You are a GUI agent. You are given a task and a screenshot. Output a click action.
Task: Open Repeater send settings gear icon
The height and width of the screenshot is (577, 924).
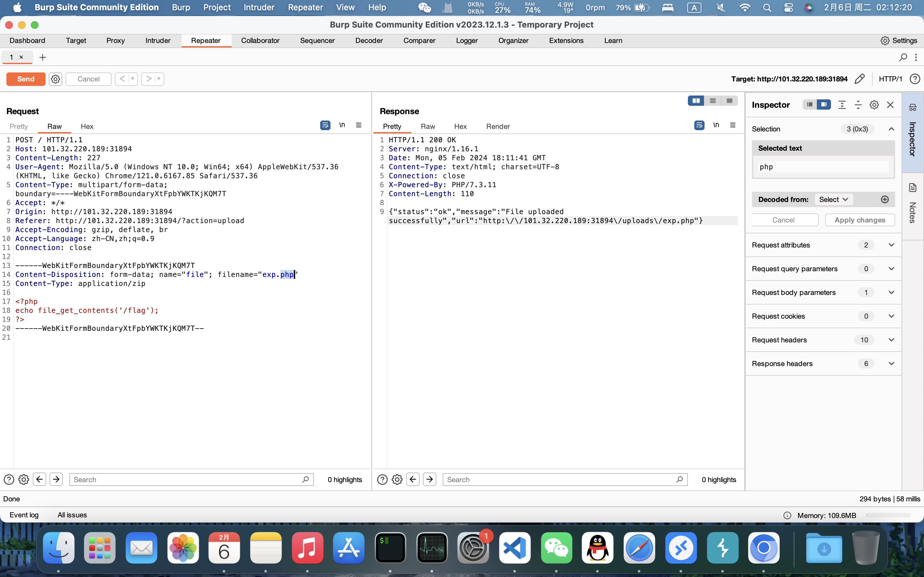tap(56, 79)
